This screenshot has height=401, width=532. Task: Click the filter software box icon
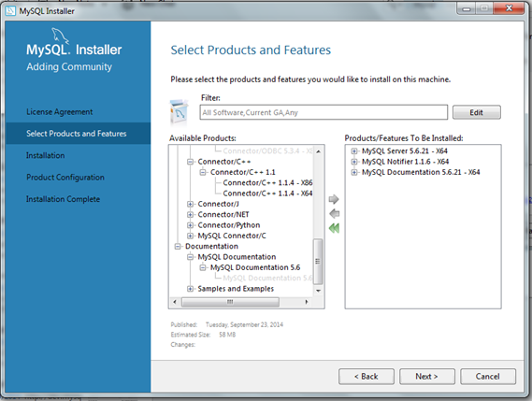[179, 112]
